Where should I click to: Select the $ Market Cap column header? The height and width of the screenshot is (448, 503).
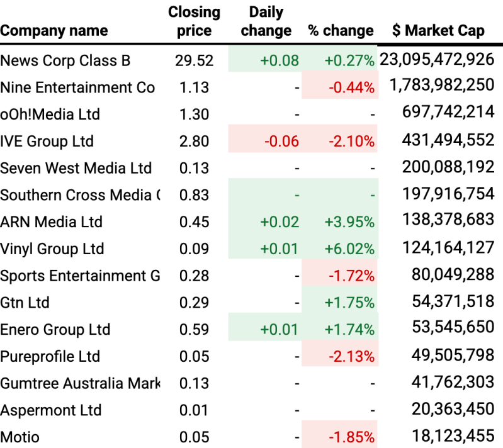438,30
